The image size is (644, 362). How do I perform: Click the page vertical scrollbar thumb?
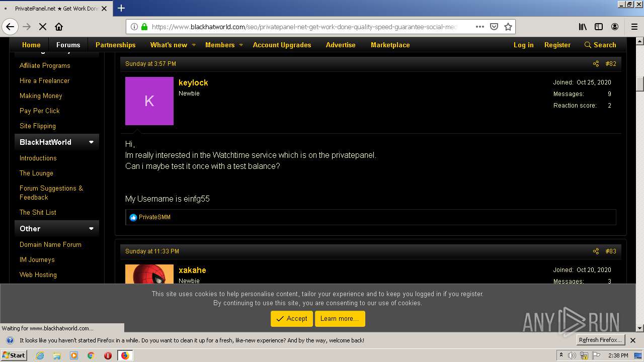coord(640,83)
